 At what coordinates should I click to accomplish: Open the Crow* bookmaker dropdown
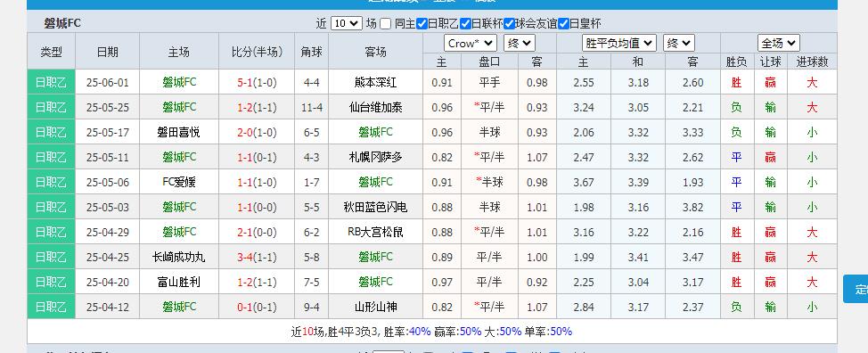coord(470,43)
